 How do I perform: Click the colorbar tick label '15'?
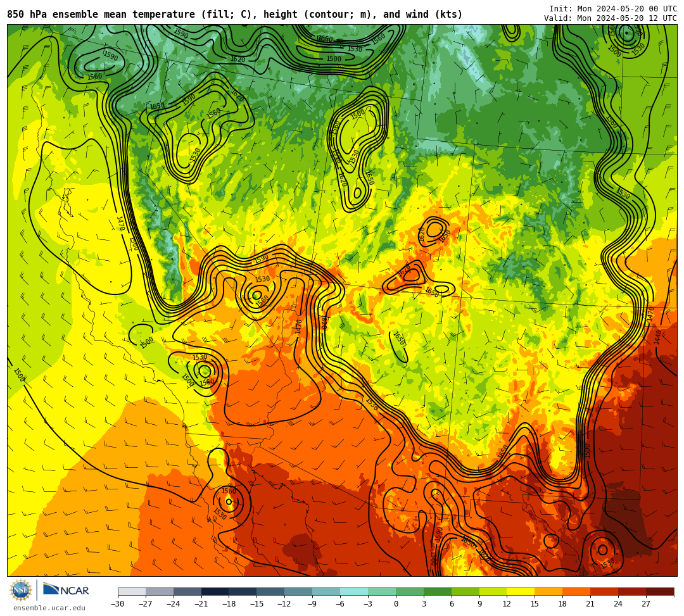(x=535, y=604)
